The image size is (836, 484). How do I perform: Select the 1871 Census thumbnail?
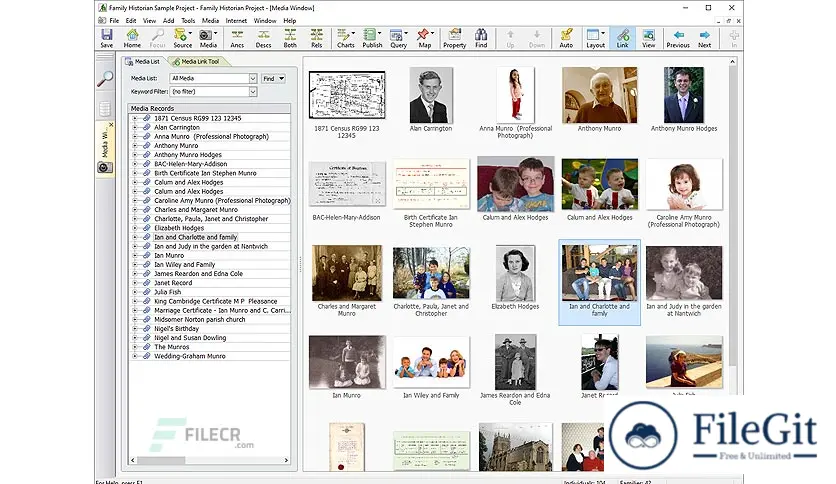coord(347,95)
